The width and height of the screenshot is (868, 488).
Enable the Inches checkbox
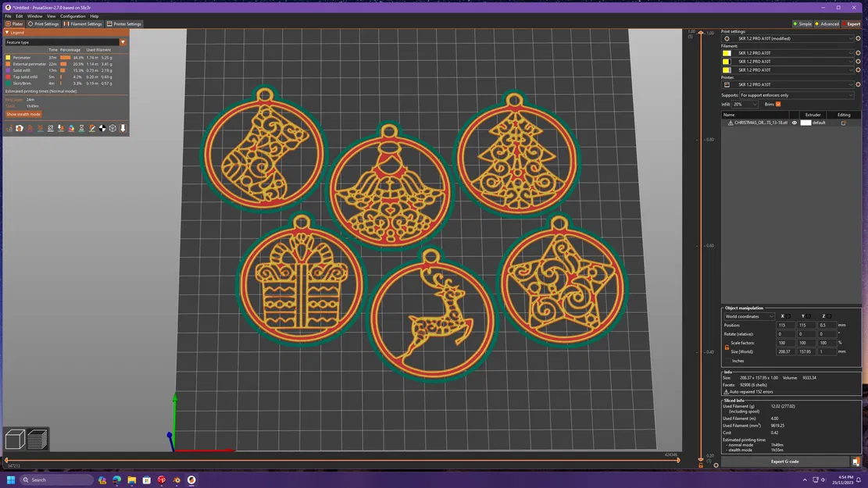(727, 361)
